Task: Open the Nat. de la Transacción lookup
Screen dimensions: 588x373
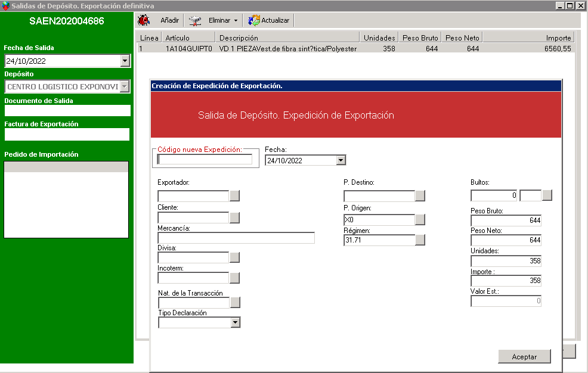Action: [235, 302]
